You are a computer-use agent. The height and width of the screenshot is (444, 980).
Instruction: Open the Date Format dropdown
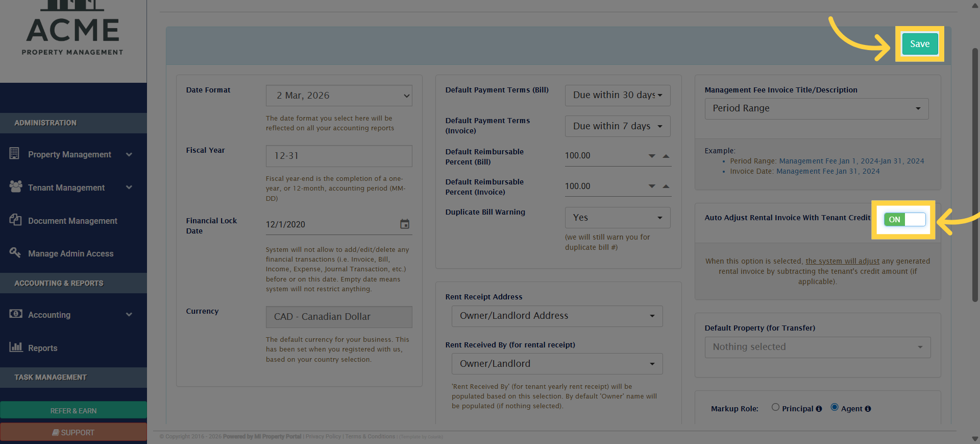tap(339, 96)
